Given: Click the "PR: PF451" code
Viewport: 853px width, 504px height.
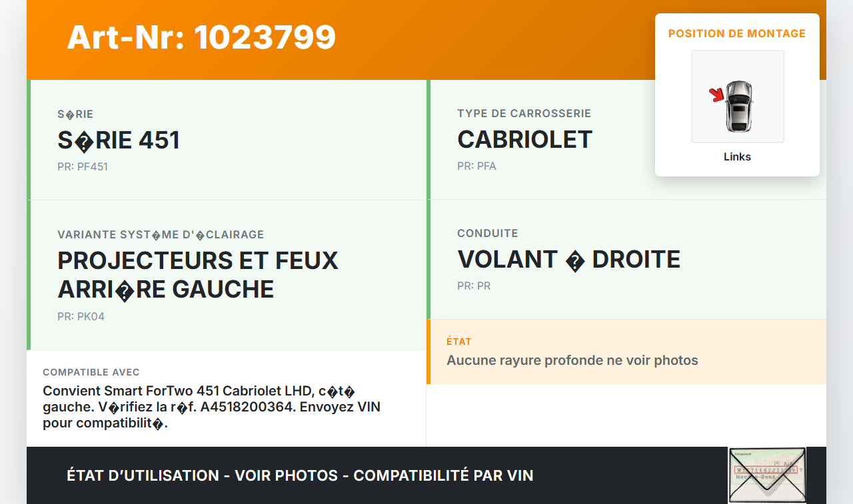Looking at the screenshot, I should (83, 167).
